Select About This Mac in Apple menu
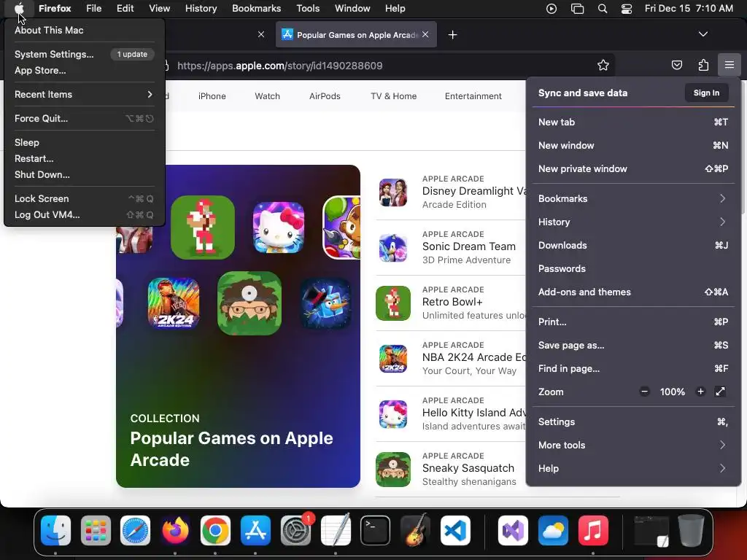747x560 pixels. tap(85, 30)
